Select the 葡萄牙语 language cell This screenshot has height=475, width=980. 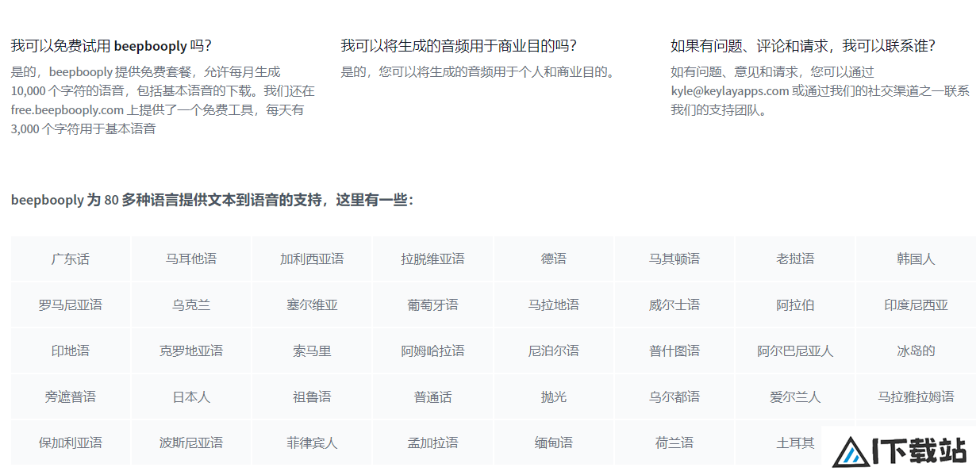[x=433, y=305]
